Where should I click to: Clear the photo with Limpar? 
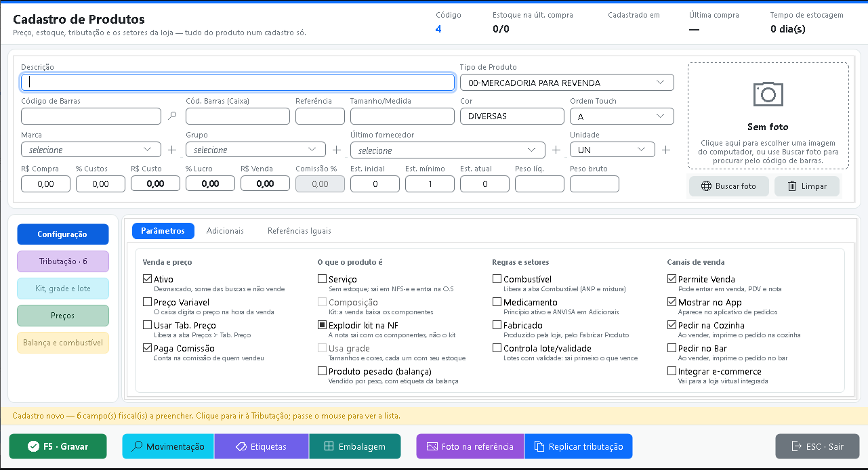pos(807,186)
